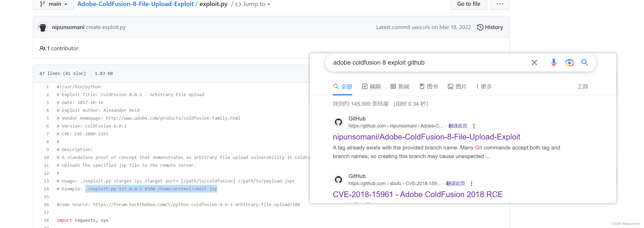Show the 1 contributor list
The width and height of the screenshot is (644, 228).
pos(59,48)
